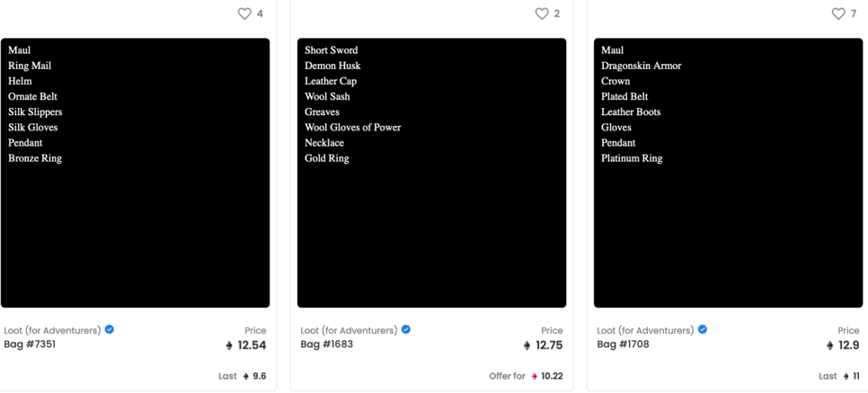Open Loot collection link above Bag #1708
This screenshot has width=868, height=393.
pos(645,330)
